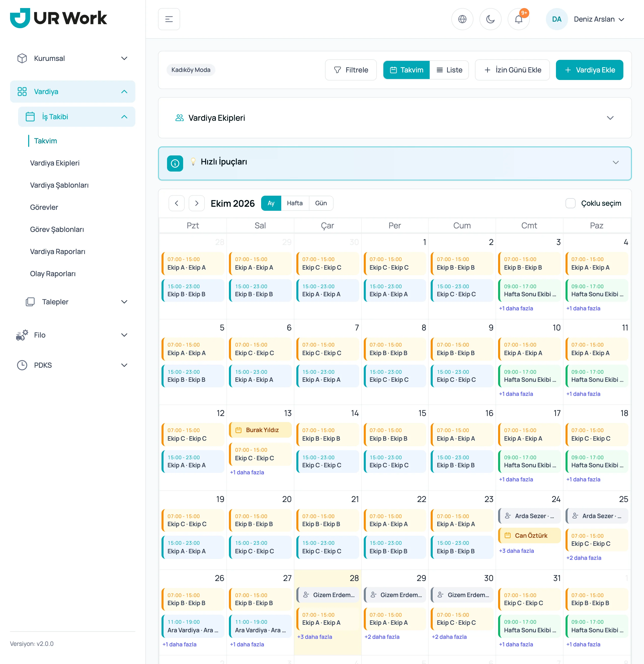
Task: Switch to Liste view
Action: pos(449,70)
